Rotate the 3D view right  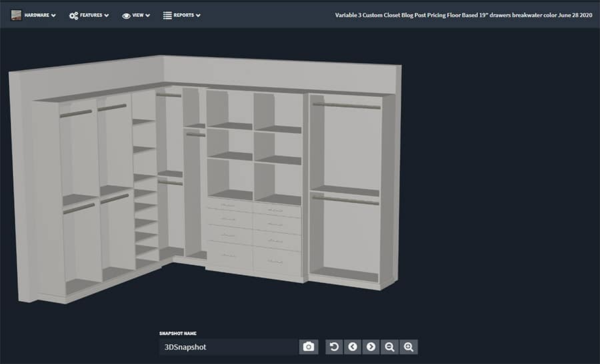[371, 347]
